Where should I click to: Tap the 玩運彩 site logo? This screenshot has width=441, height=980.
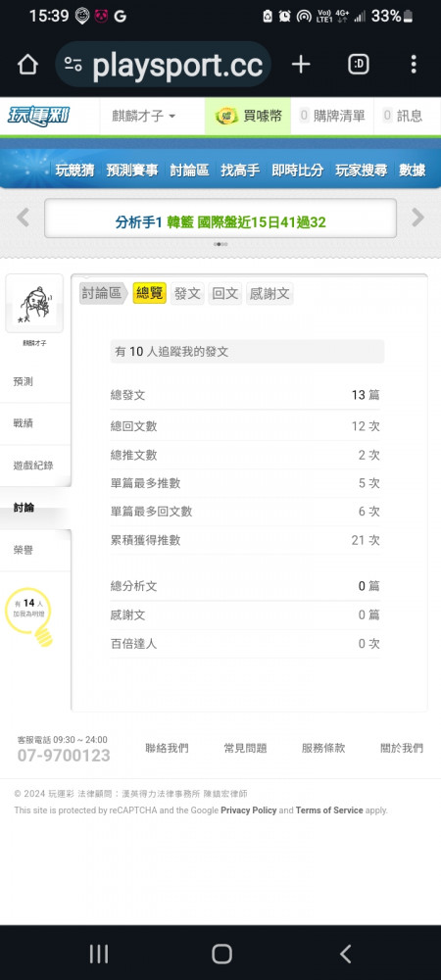tap(39, 116)
